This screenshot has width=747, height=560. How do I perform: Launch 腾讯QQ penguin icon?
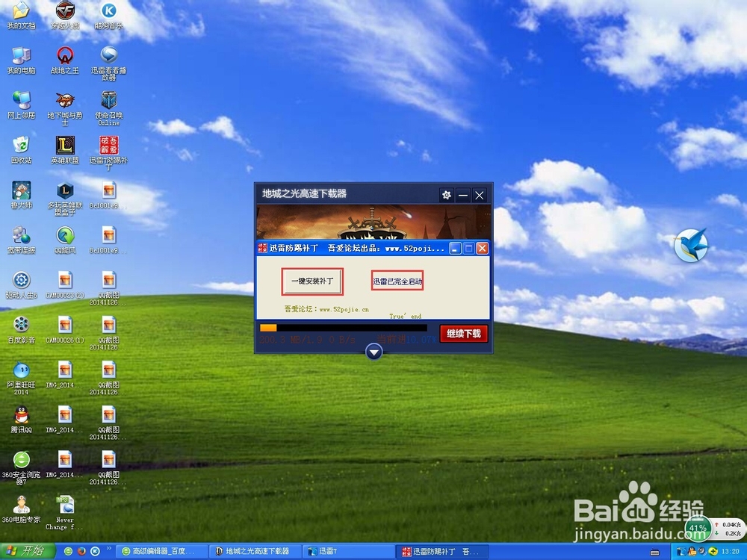21,419
